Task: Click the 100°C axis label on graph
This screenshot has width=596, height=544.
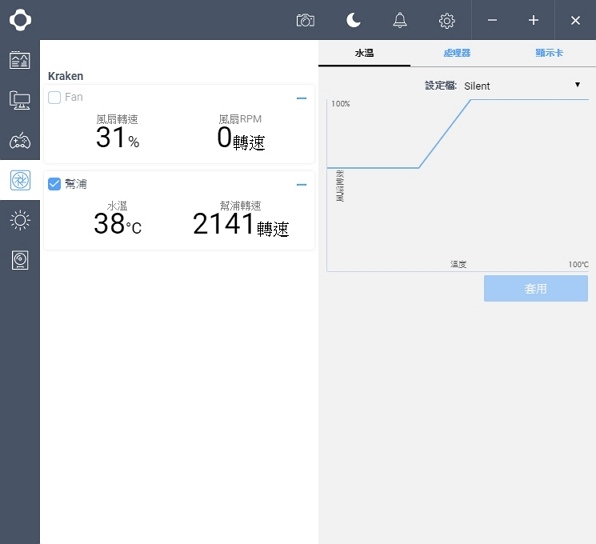Action: coord(578,264)
